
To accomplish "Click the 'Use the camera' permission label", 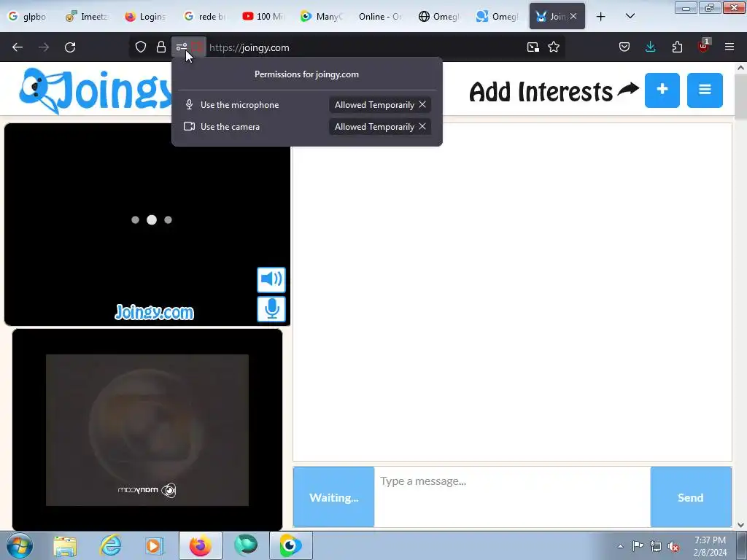I will [230, 127].
